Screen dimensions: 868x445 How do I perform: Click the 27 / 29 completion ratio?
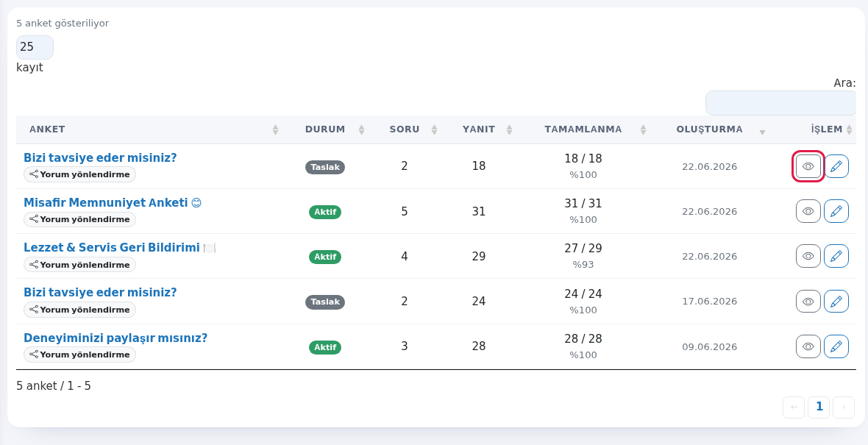583,248
